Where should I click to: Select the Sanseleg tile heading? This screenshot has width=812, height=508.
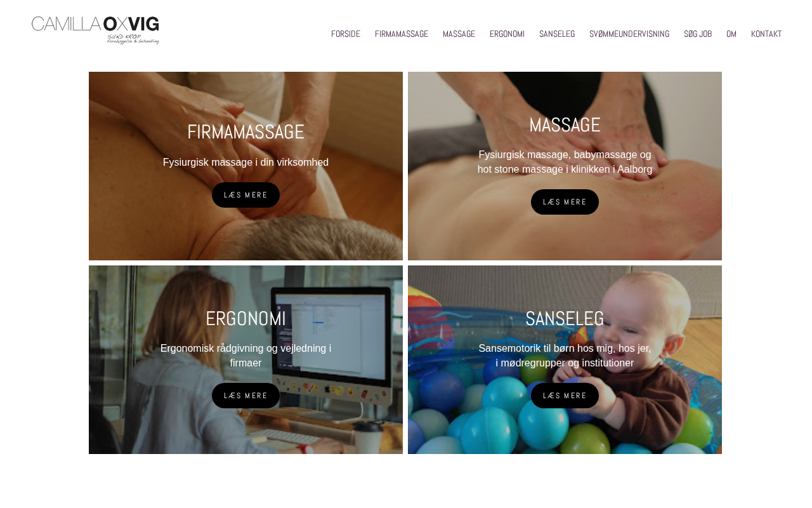pyautogui.click(x=565, y=318)
